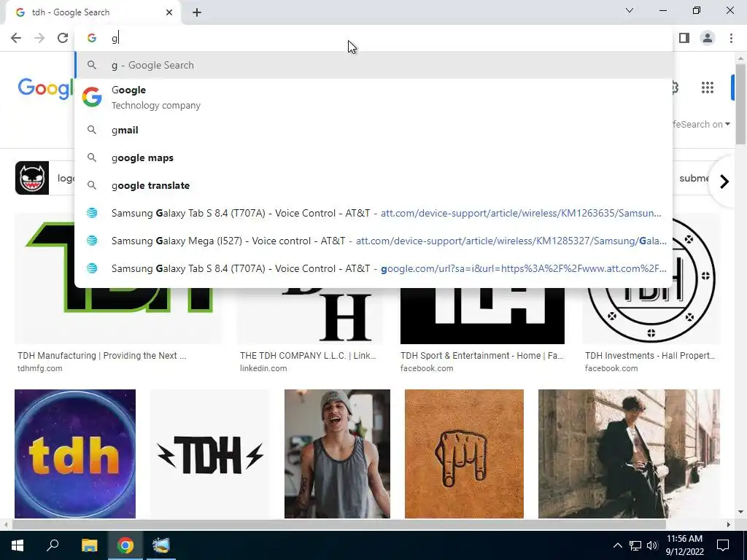Open the TDH lightning bolts logo image
Viewport: 747px width, 560px height.
click(210, 454)
